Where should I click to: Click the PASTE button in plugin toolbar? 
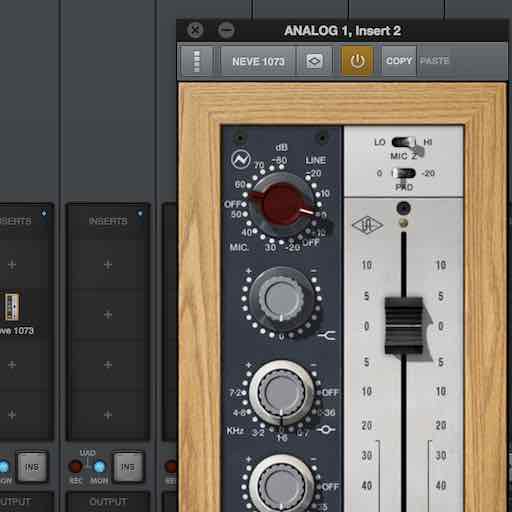(434, 61)
